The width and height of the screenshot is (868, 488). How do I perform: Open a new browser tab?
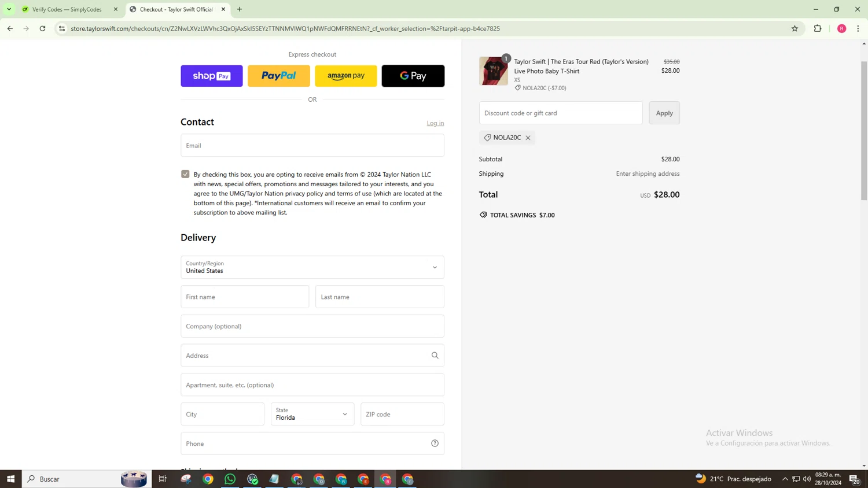click(x=240, y=9)
